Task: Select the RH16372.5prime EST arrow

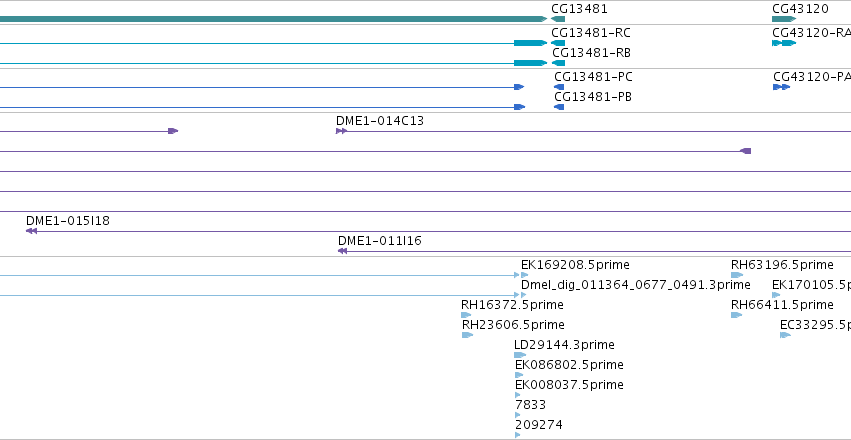Action: pyautogui.click(x=466, y=315)
